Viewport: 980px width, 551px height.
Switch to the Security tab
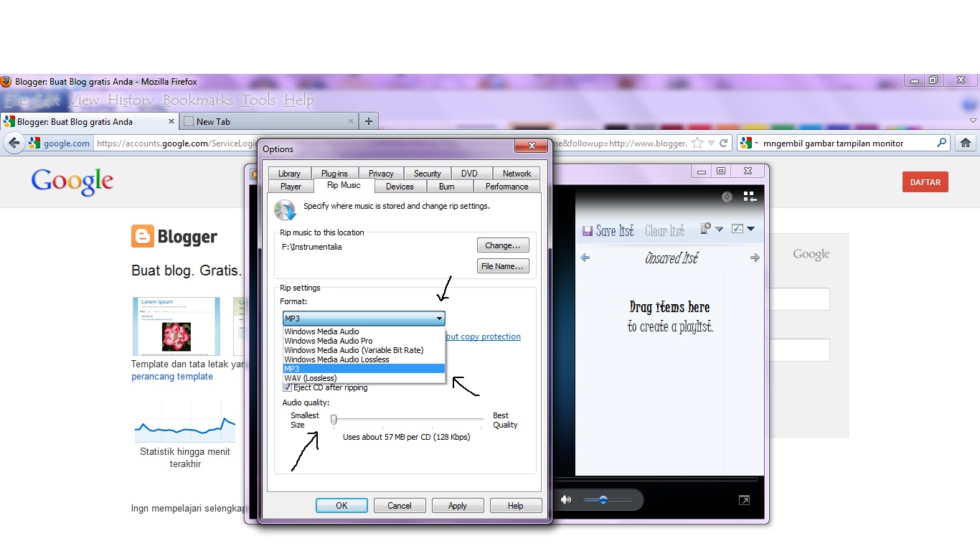pyautogui.click(x=428, y=173)
